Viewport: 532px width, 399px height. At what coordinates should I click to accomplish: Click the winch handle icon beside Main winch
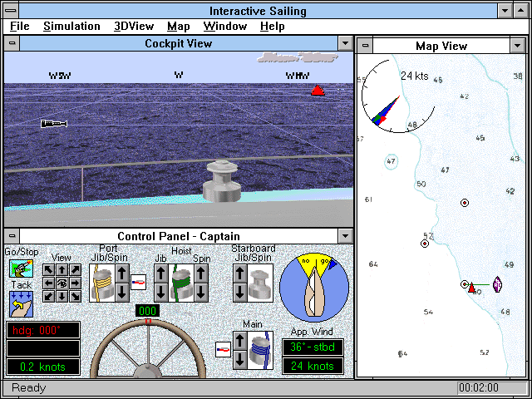click(x=224, y=349)
